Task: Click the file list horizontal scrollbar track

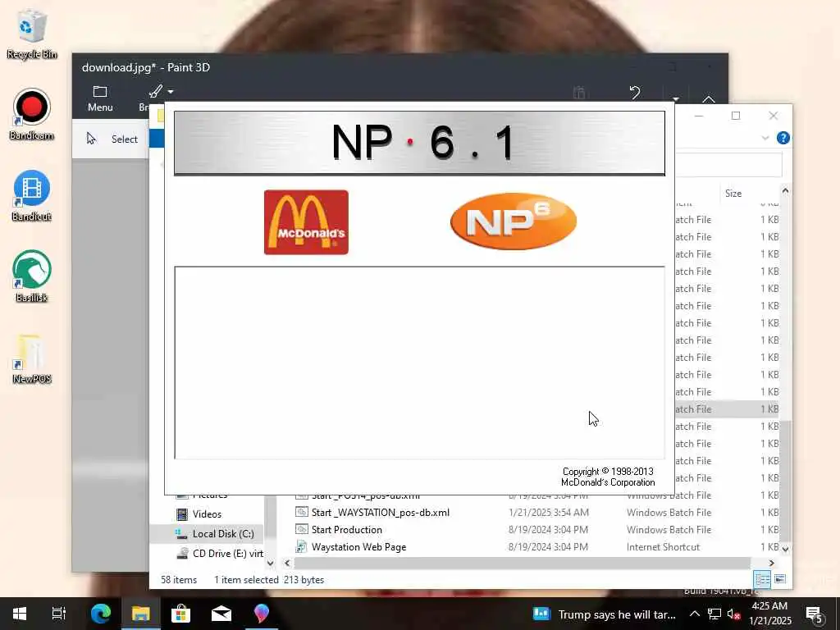Action: (523, 563)
